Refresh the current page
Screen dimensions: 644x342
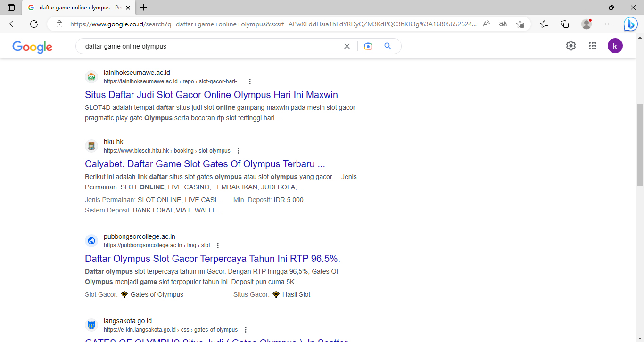(34, 24)
